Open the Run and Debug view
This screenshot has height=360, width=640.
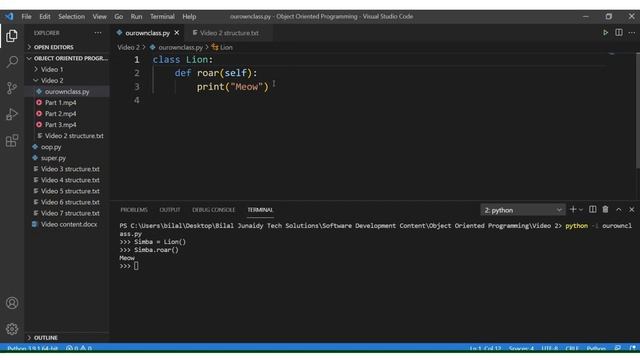[x=12, y=114]
